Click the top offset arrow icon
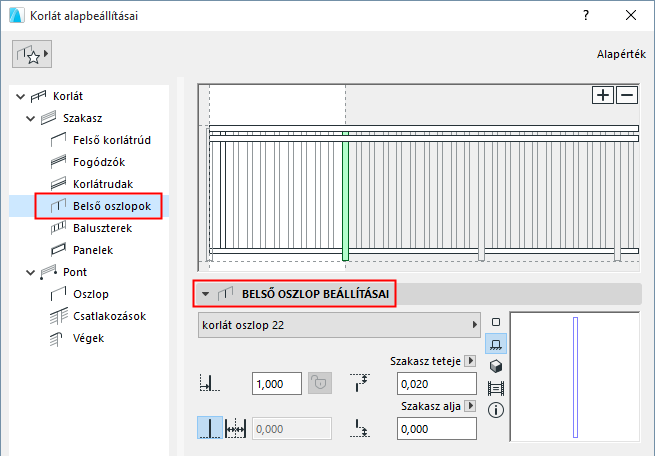Image resolution: width=655 pixels, height=456 pixels. click(360, 383)
